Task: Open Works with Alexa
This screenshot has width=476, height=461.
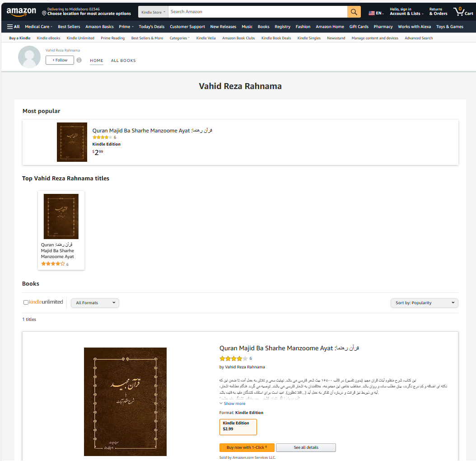Action: point(415,27)
